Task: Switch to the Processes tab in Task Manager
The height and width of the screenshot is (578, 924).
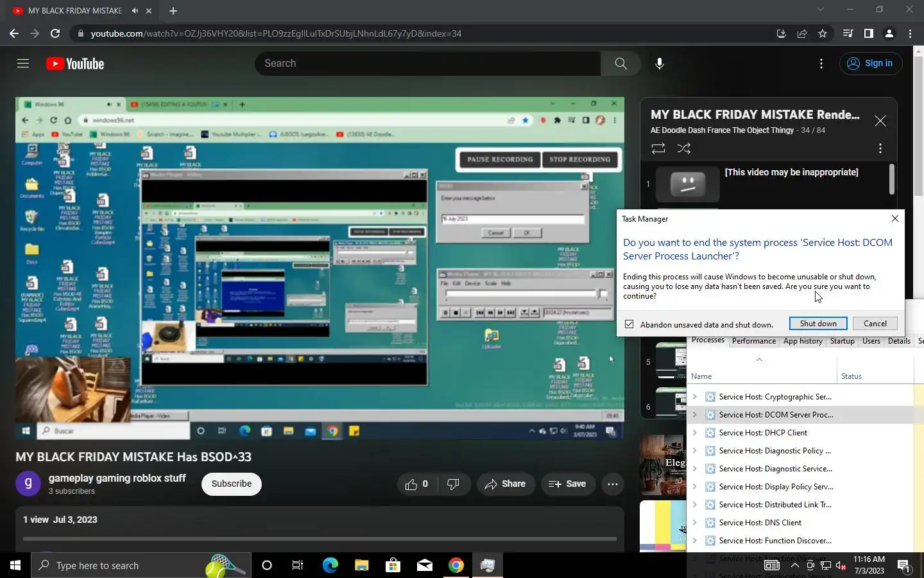Action: 708,340
